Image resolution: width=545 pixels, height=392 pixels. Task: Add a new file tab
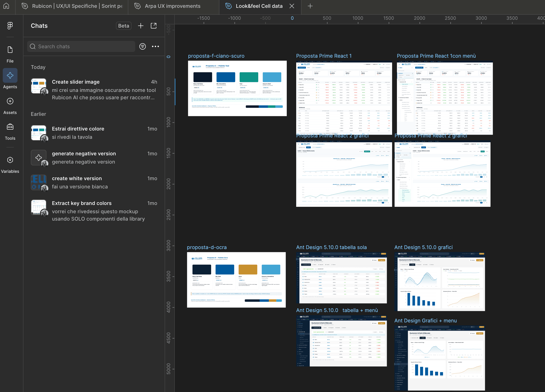pos(310,6)
